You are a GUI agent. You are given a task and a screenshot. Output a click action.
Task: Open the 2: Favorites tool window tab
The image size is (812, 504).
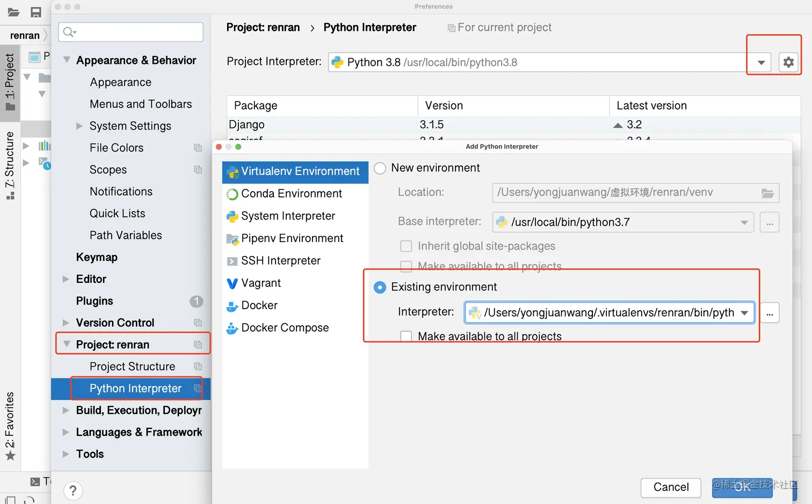click(x=10, y=426)
